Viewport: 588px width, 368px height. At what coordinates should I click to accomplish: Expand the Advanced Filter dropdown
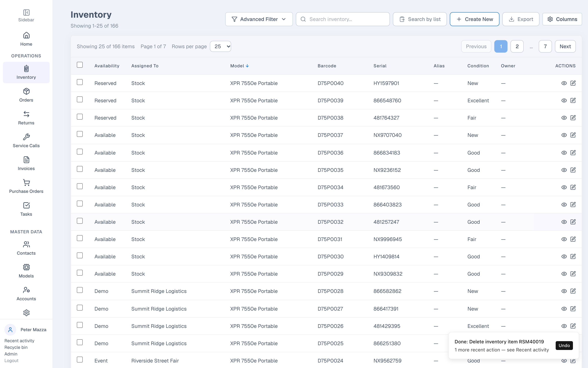[x=259, y=19]
